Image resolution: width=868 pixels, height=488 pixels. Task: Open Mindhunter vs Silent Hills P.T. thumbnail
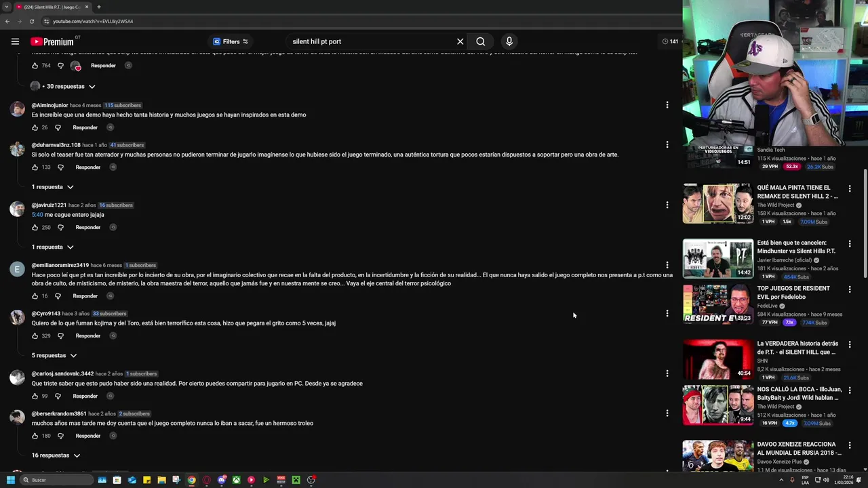pyautogui.click(x=718, y=258)
